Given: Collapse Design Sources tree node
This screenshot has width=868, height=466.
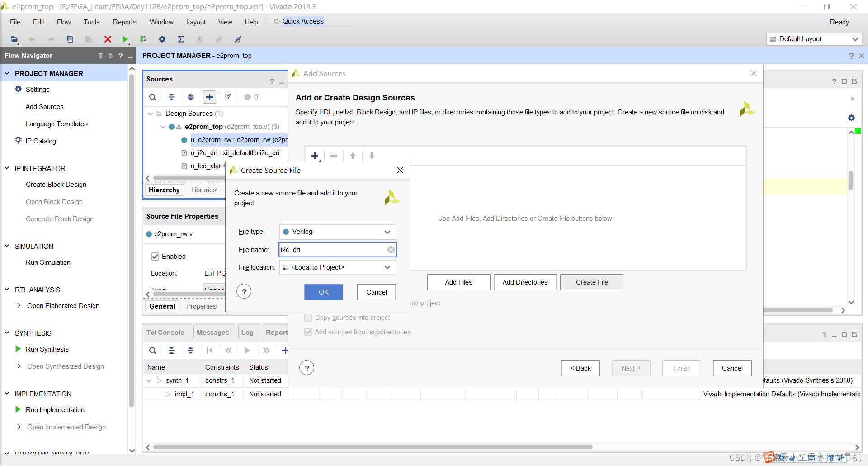Looking at the screenshot, I should [151, 114].
